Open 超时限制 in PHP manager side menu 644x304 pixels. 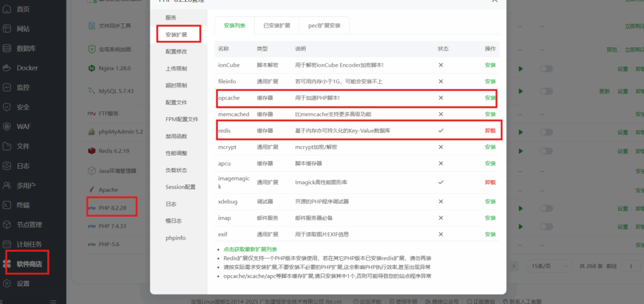tap(179, 86)
